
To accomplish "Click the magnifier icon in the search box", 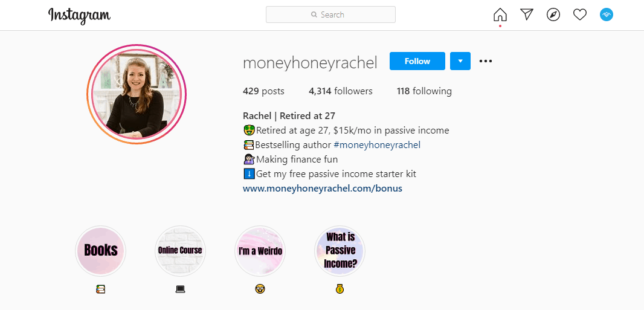I will [x=314, y=15].
